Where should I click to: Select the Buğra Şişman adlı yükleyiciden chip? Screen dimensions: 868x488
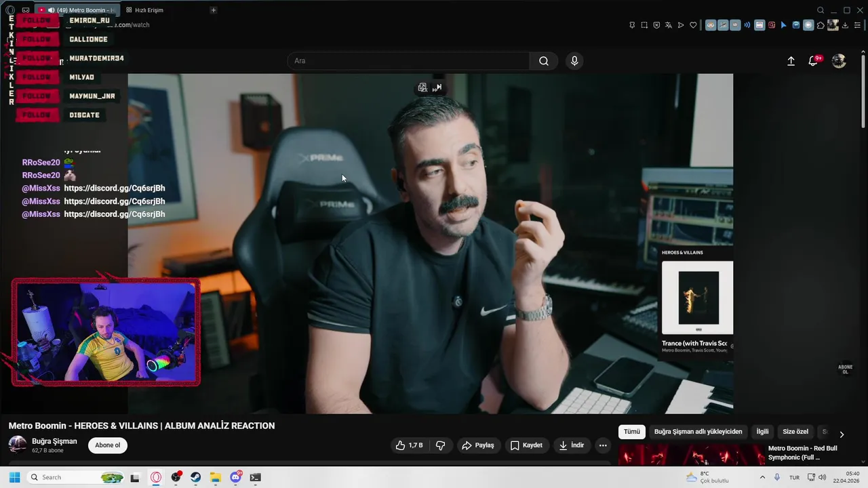click(x=698, y=432)
